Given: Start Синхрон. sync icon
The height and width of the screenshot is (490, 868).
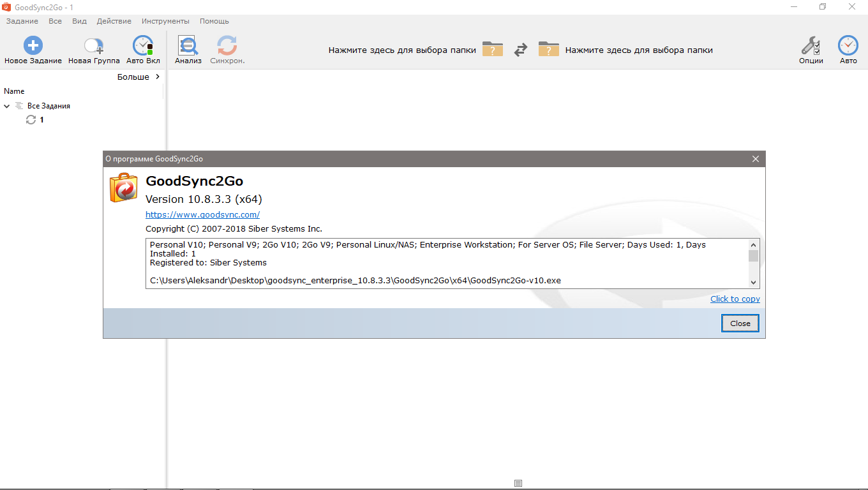Looking at the screenshot, I should point(227,46).
